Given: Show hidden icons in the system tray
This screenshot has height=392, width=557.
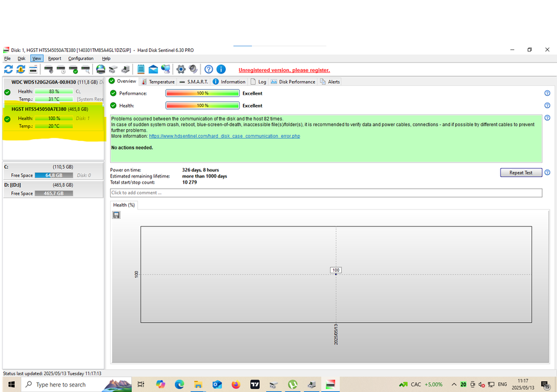Looking at the screenshot, I should pyautogui.click(x=454, y=384).
